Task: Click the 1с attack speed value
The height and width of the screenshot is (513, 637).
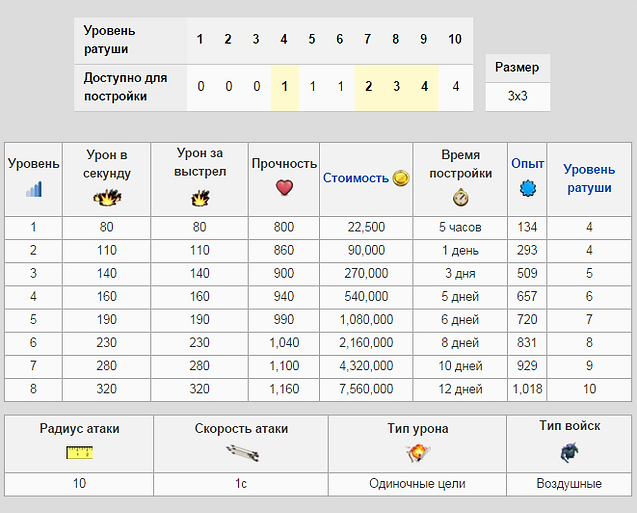Action: tap(241, 484)
